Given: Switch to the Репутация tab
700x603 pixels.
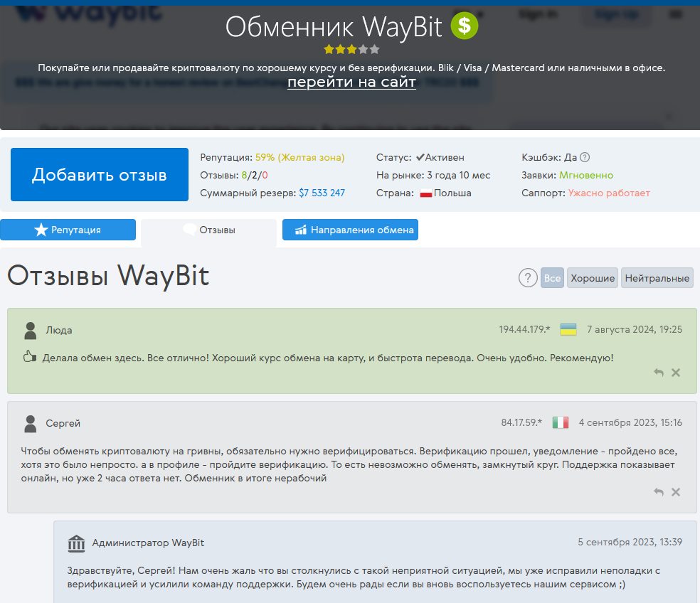Looking at the screenshot, I should pyautogui.click(x=68, y=230).
